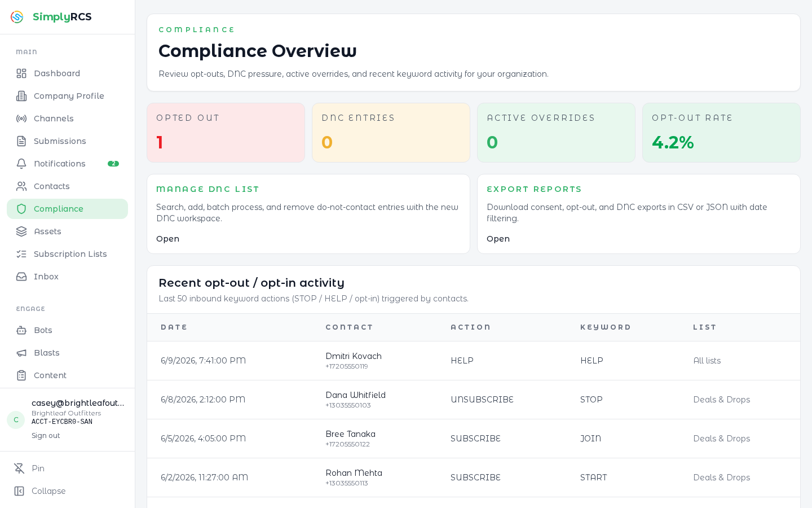
Task: Sign out of the account
Action: tap(46, 436)
